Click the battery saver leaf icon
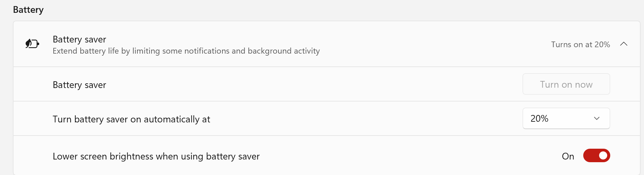This screenshot has height=175, width=644. click(32, 44)
